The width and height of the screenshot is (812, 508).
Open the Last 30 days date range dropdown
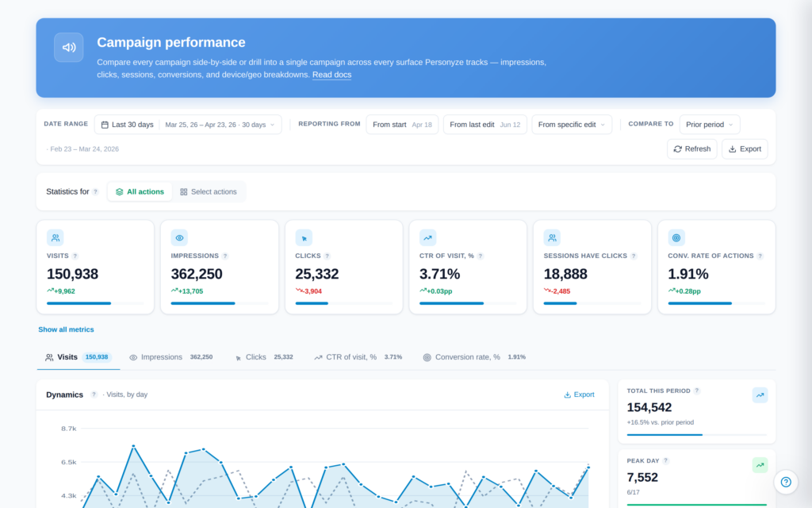(188, 125)
